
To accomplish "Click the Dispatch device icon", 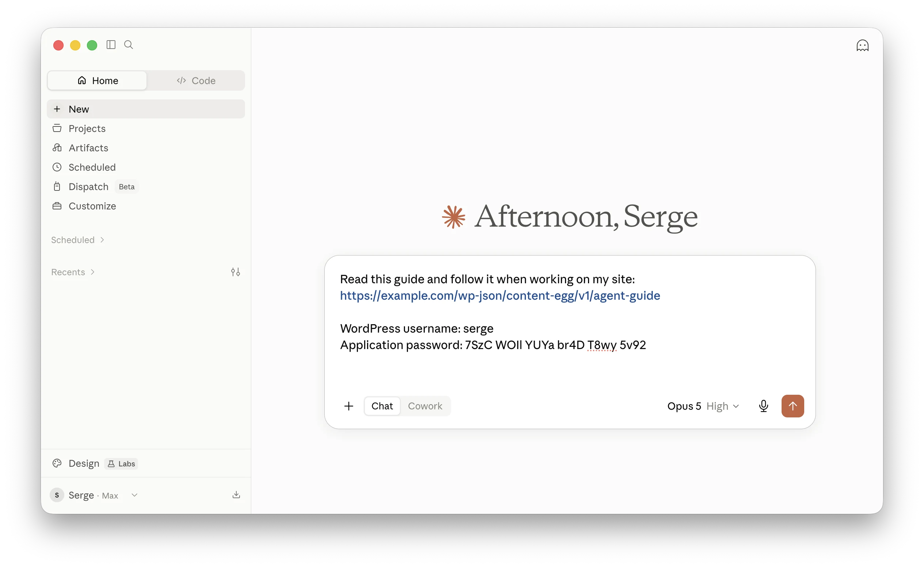I will 57,186.
